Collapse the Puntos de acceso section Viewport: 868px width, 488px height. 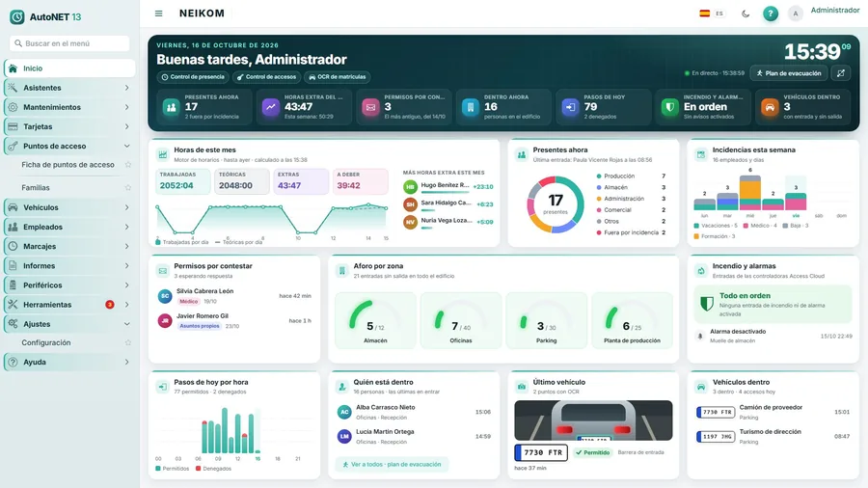(x=126, y=146)
